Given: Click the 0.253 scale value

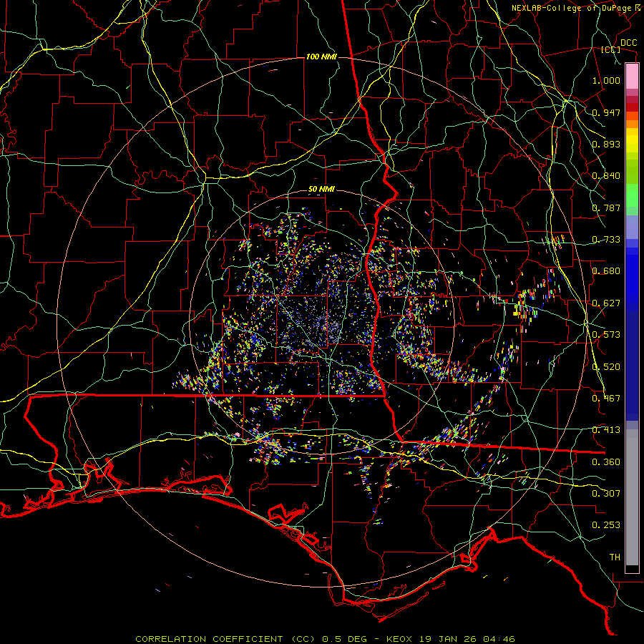Looking at the screenshot, I should point(606,525).
